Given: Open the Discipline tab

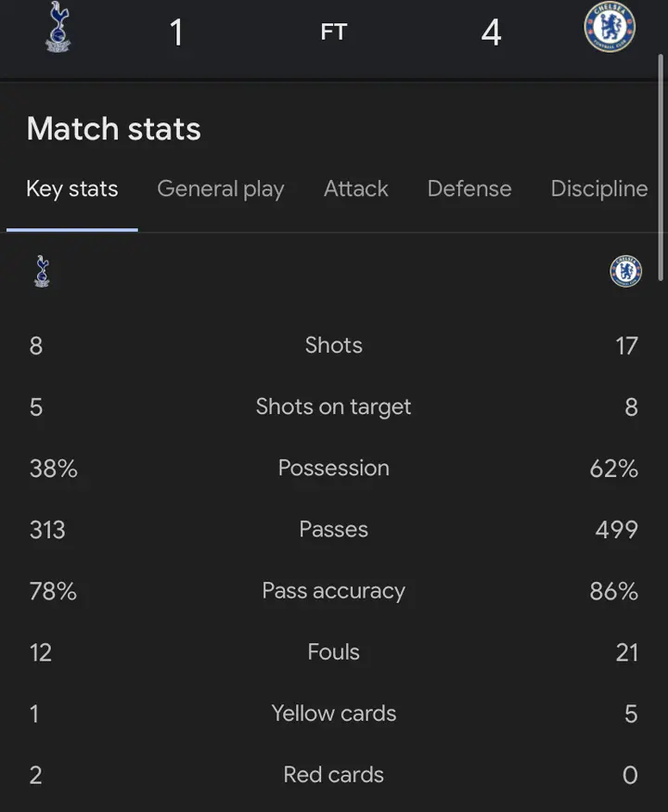Looking at the screenshot, I should [x=598, y=189].
